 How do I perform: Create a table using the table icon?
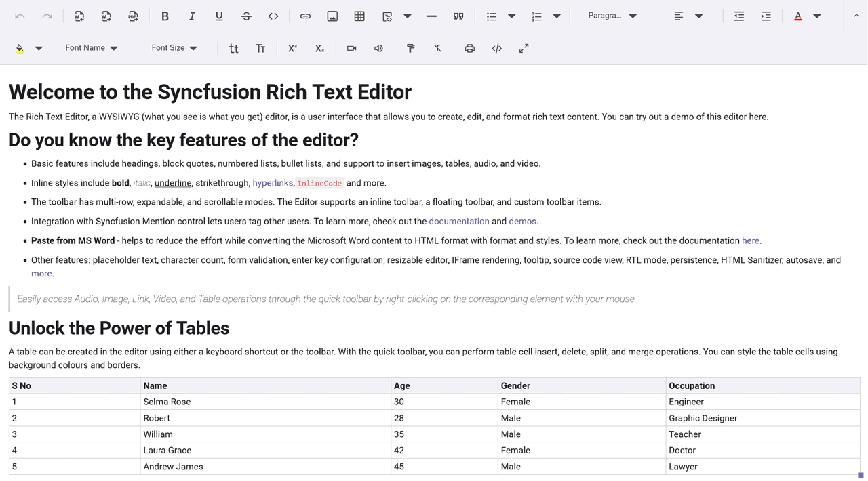359,16
